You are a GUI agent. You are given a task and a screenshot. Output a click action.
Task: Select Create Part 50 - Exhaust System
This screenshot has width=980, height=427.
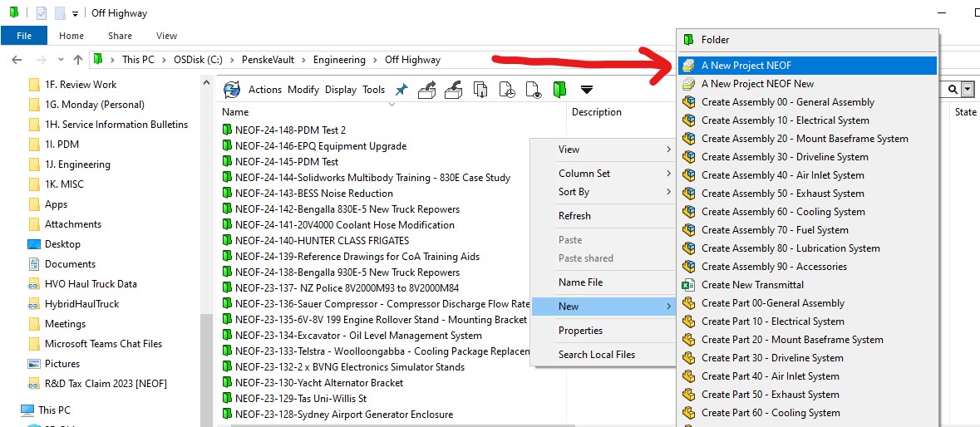coord(807,395)
